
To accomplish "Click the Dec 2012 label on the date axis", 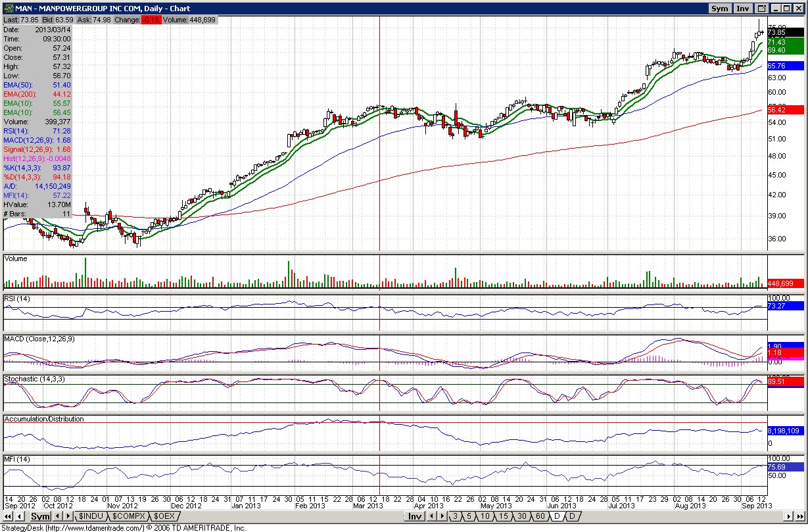I will click(x=186, y=506).
